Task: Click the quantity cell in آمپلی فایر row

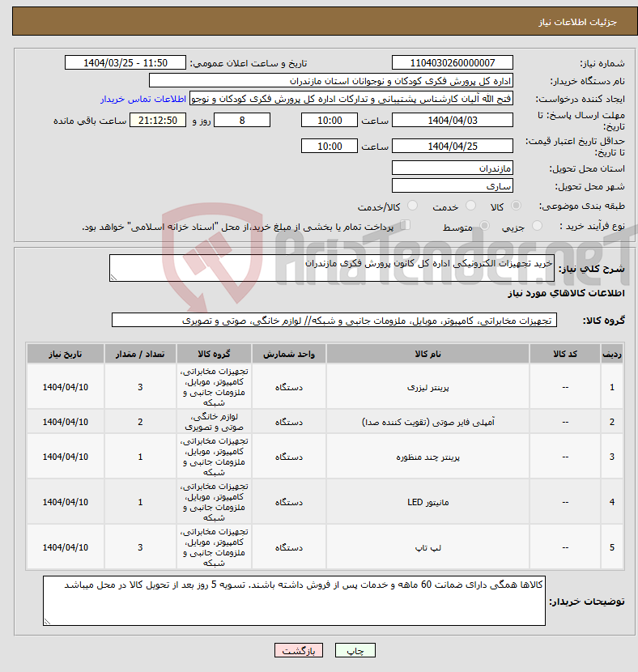Action: tap(140, 422)
